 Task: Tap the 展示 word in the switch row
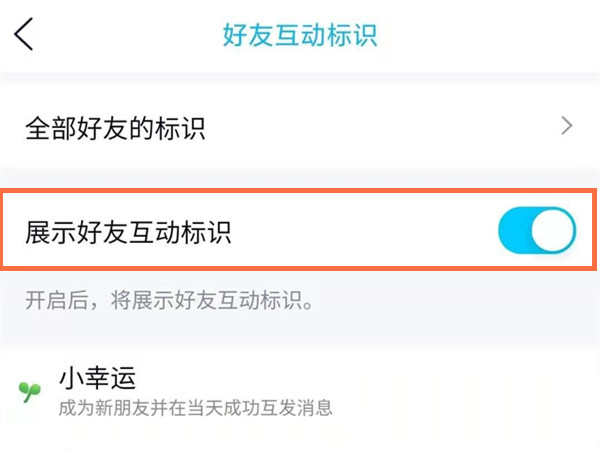coord(50,233)
